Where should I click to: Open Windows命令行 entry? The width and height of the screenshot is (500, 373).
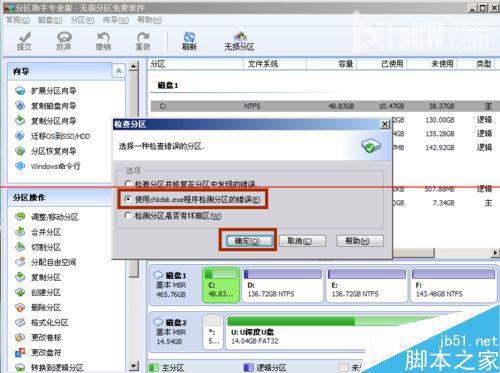pyautogui.click(x=55, y=166)
